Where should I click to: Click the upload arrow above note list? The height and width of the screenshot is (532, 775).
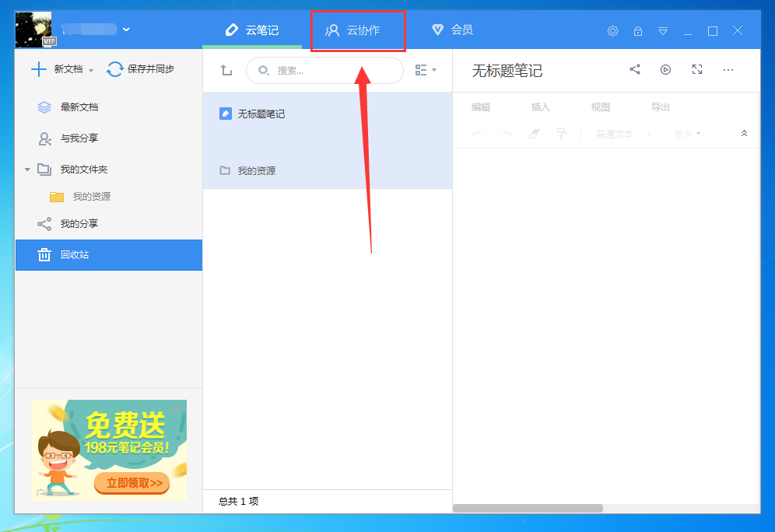tap(226, 70)
